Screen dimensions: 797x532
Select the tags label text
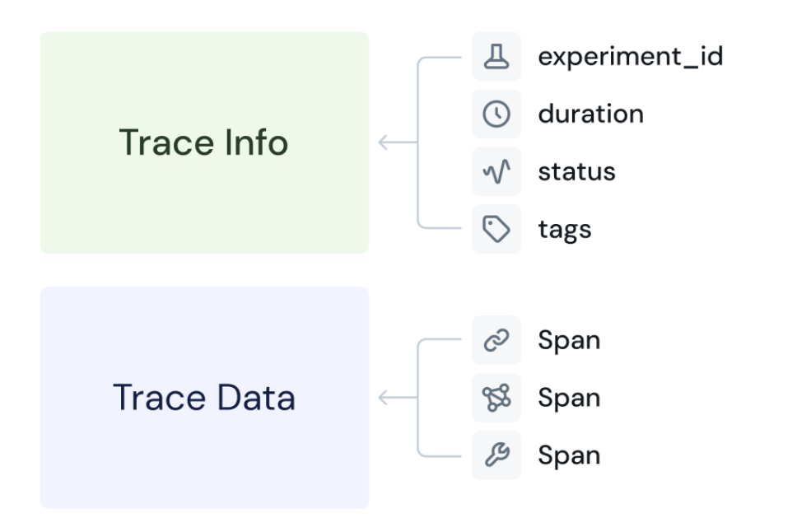click(564, 230)
